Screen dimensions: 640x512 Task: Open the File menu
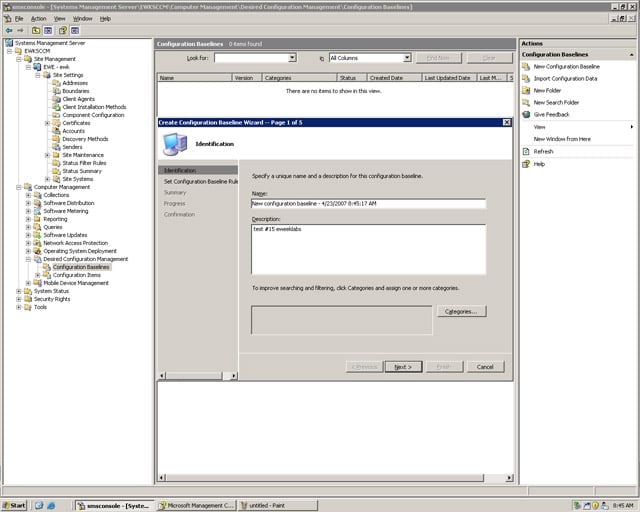coord(19,19)
